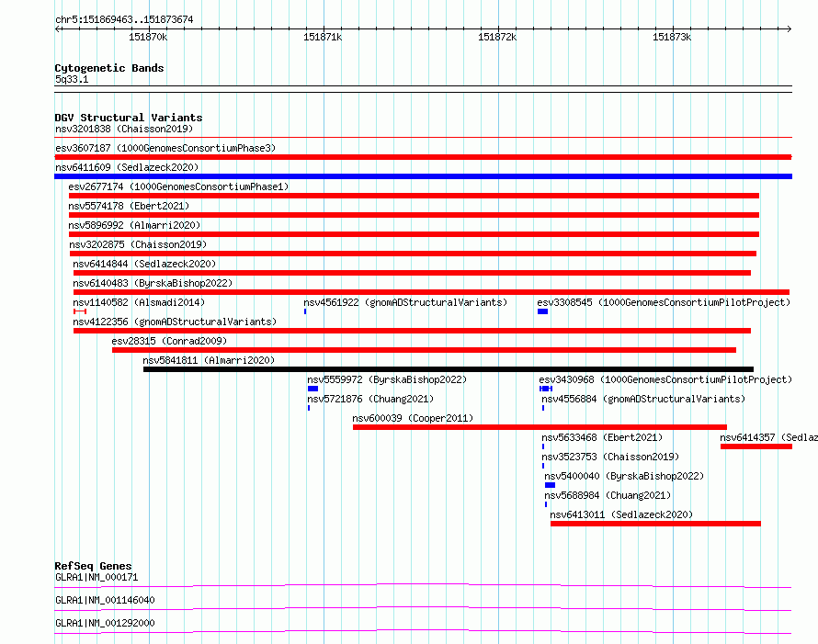Open GLRA1|NM_000171 transcript label
Screen dimensions: 818x644
coord(97,577)
